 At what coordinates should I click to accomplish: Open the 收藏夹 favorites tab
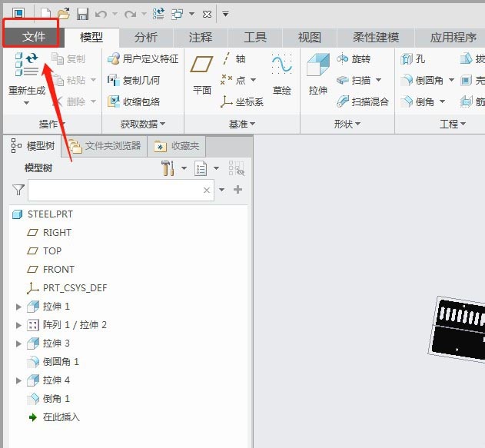pyautogui.click(x=177, y=146)
